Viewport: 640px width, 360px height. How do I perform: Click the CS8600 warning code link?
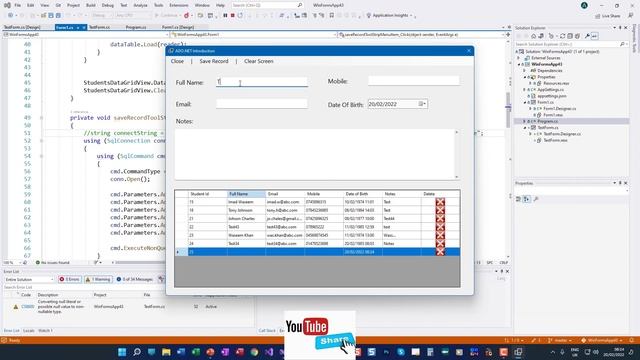coord(28,307)
